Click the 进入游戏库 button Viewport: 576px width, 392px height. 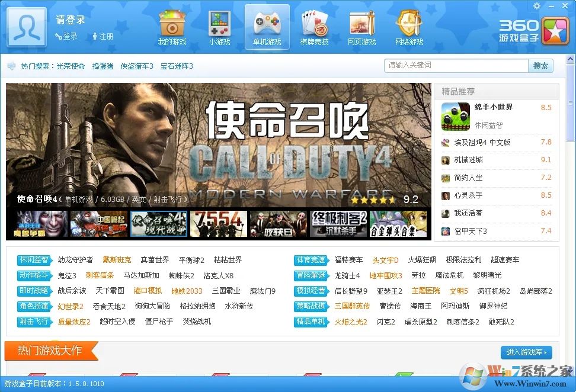click(526, 352)
